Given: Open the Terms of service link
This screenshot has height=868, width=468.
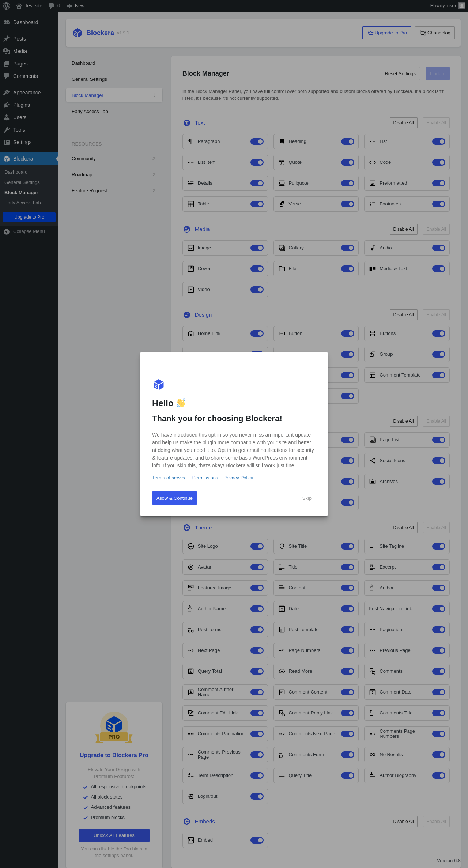Looking at the screenshot, I should click(x=169, y=478).
